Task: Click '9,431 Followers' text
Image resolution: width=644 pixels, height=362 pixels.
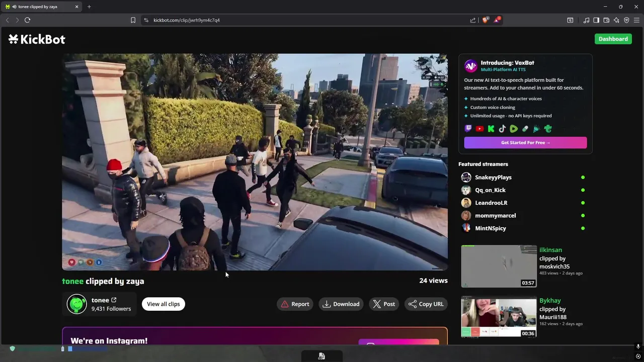Action: pyautogui.click(x=111, y=309)
